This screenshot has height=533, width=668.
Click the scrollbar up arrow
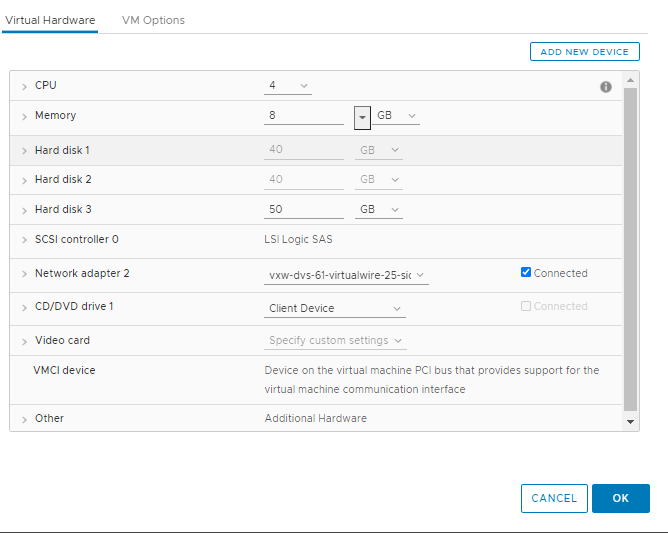631,80
